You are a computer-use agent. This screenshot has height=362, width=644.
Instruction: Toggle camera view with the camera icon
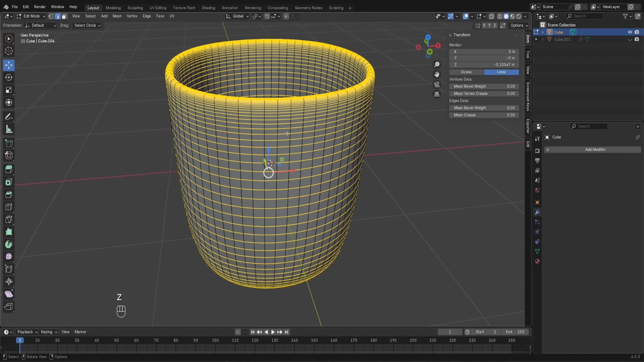point(437,84)
